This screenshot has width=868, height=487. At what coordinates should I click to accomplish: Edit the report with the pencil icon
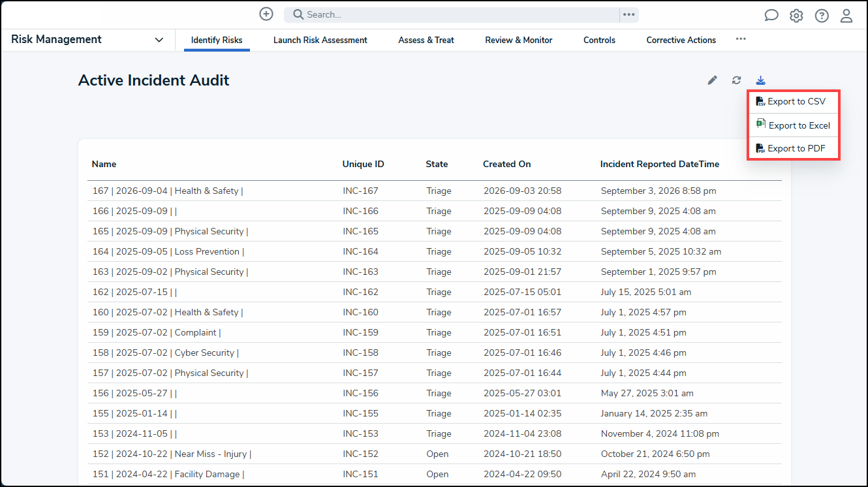tap(712, 80)
